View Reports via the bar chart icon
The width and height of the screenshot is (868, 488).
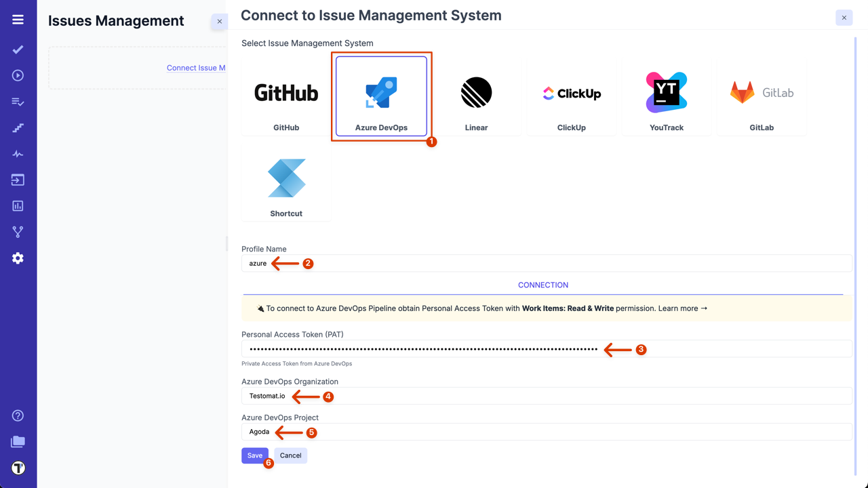tap(18, 205)
